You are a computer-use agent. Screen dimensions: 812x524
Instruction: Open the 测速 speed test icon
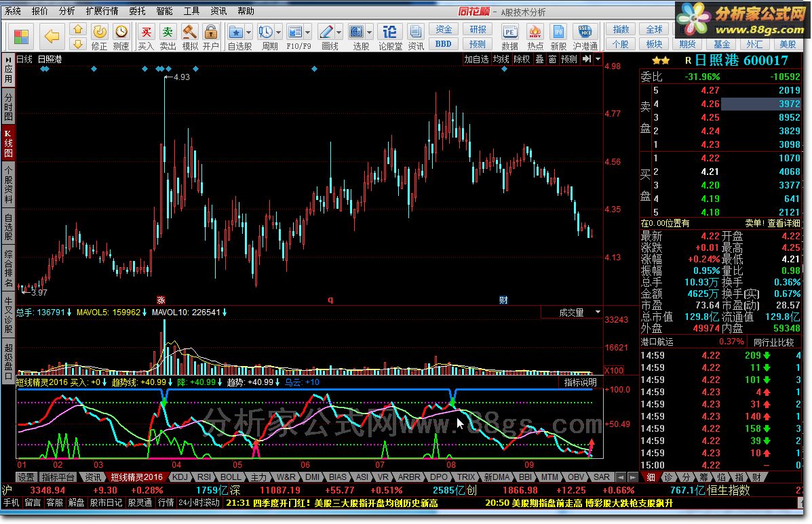pyautogui.click(x=121, y=37)
